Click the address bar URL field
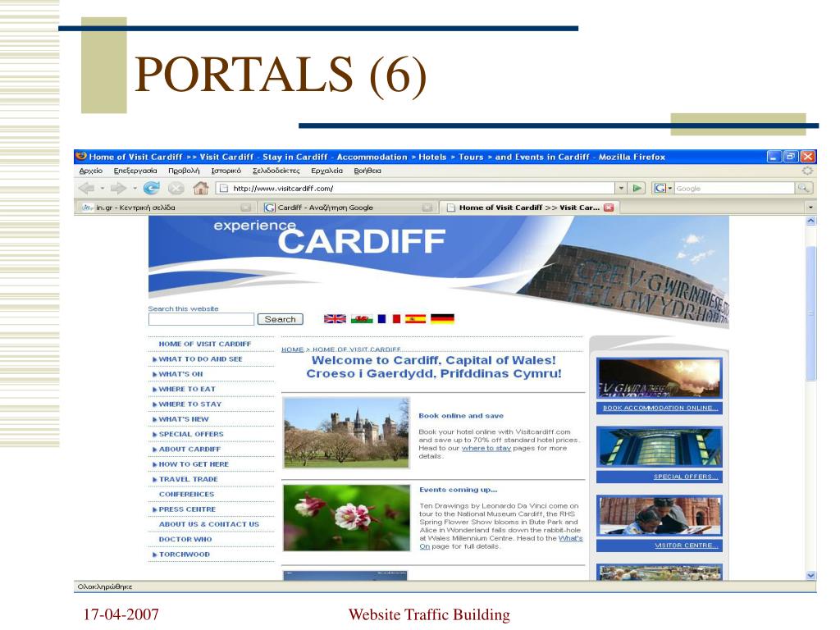The height and width of the screenshot is (630, 840). [x=415, y=188]
